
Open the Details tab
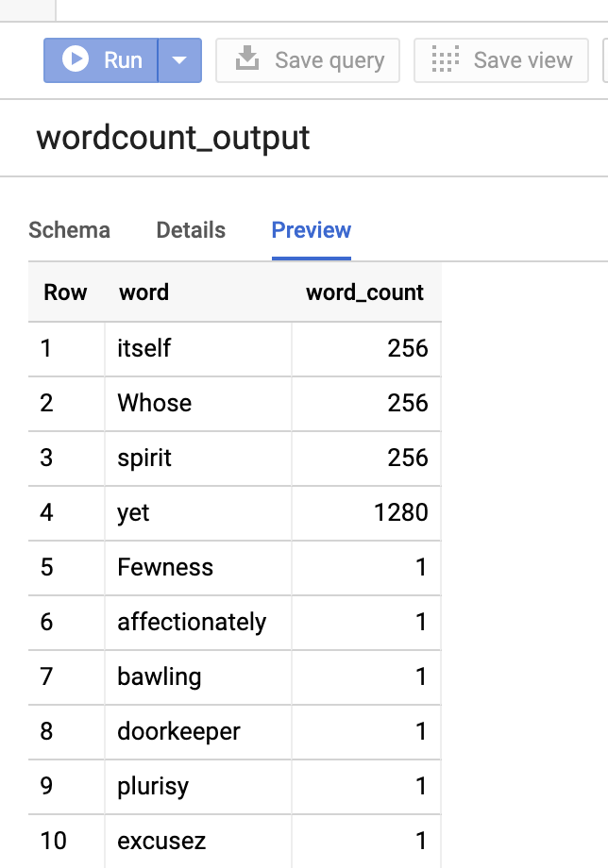tap(191, 230)
